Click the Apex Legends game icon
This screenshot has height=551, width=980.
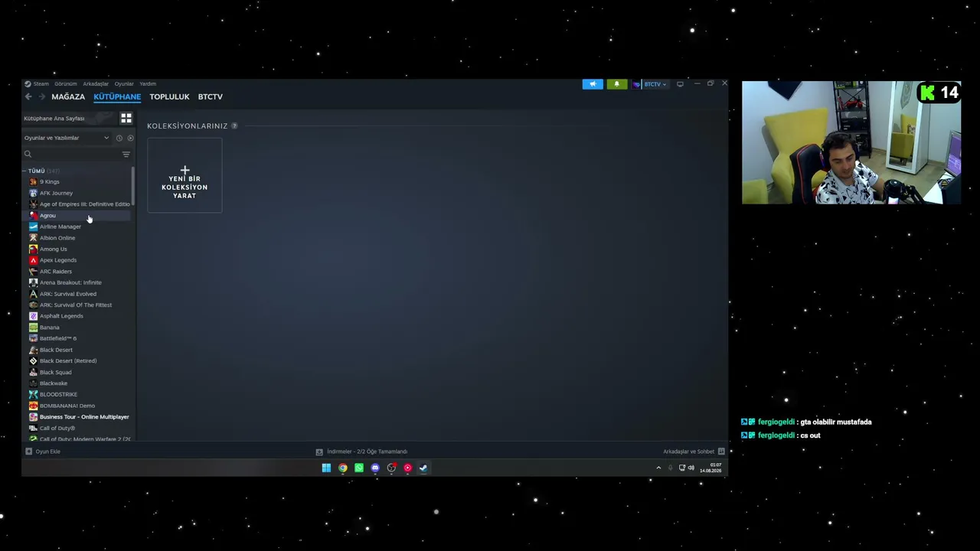(33, 260)
